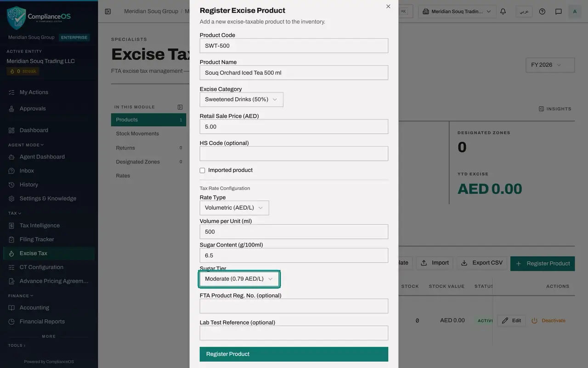Click the Edit pencil icon in Actions
The width and height of the screenshot is (588, 368).
pyautogui.click(x=505, y=321)
